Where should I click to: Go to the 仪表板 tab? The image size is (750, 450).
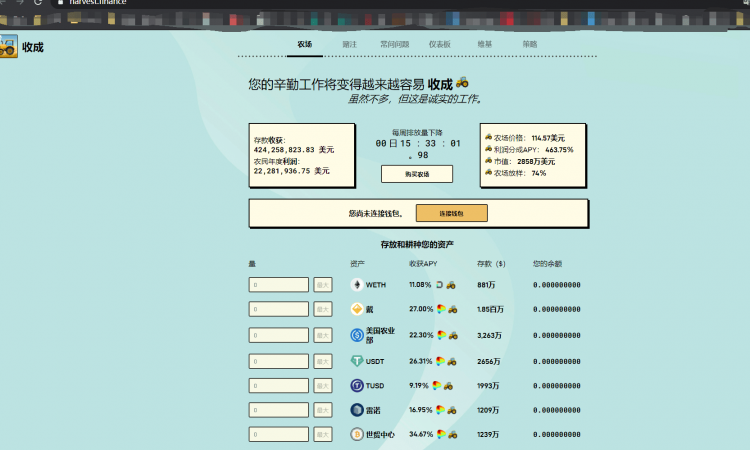(440, 44)
